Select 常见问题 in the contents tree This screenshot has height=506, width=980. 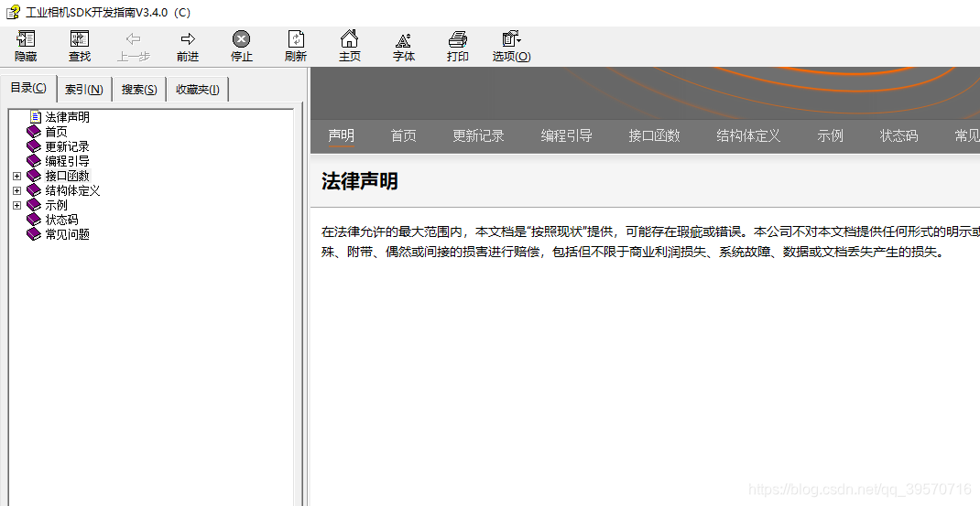(x=68, y=234)
